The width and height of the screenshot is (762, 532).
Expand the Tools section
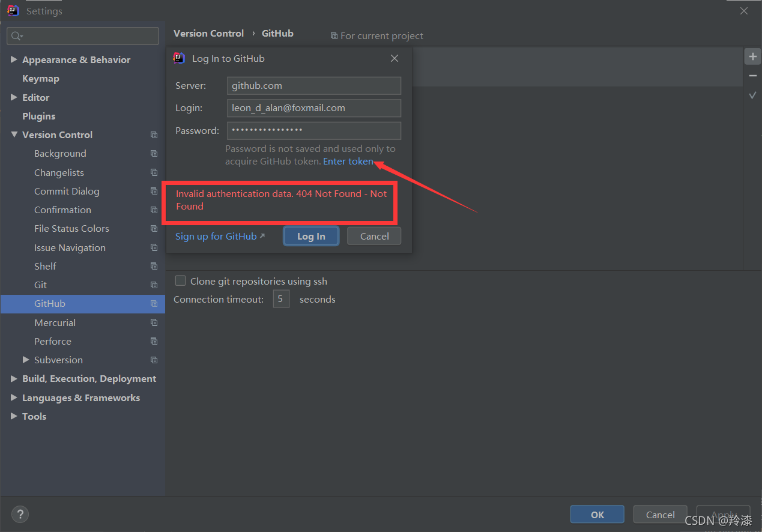point(14,416)
